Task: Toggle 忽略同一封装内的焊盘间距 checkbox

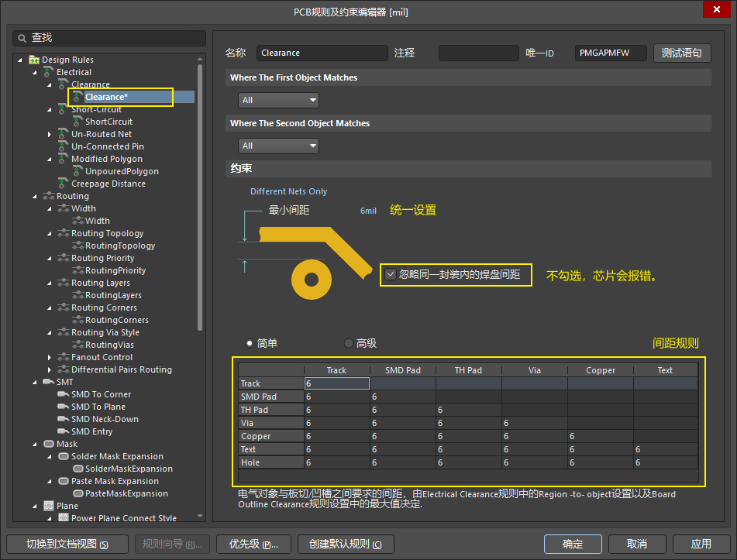Action: coord(390,274)
